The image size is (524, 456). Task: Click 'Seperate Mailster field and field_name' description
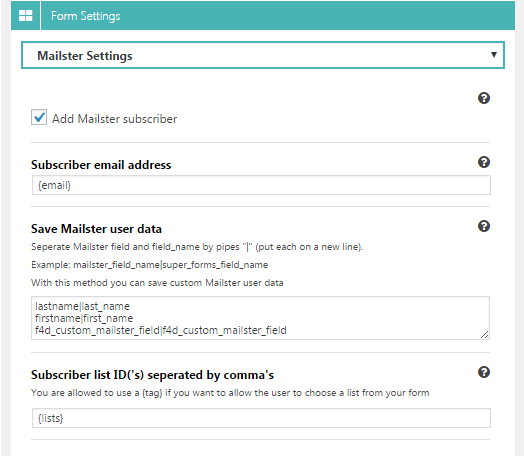pyautogui.click(x=197, y=247)
